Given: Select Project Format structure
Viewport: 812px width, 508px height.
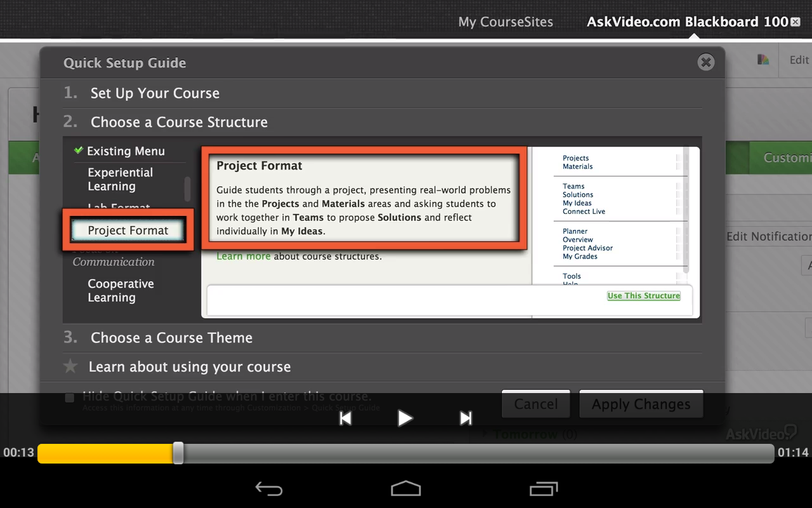Looking at the screenshot, I should point(128,231).
